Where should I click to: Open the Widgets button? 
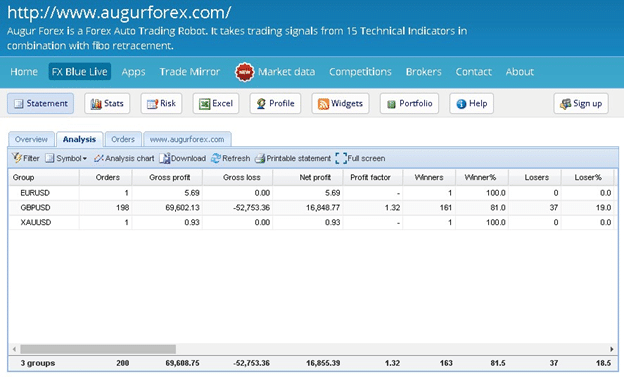coord(340,104)
